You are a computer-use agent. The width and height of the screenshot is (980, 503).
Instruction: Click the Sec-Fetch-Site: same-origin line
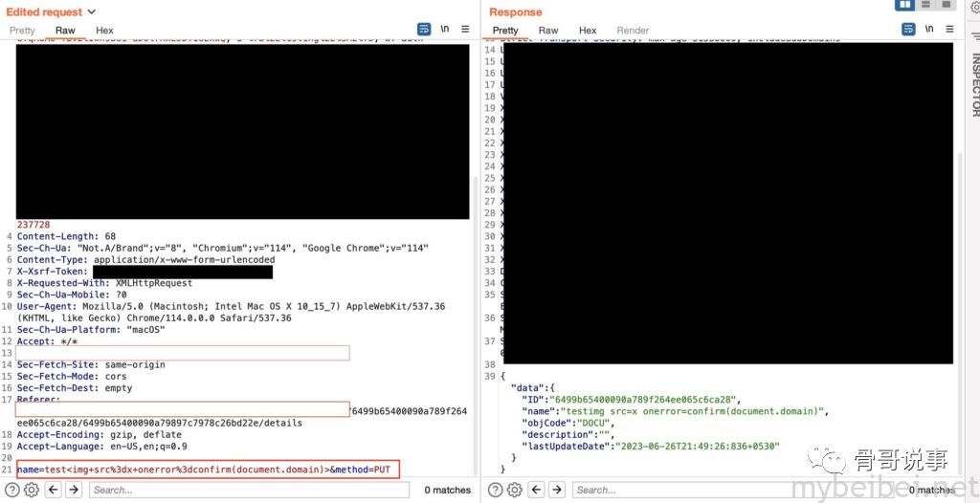(x=91, y=365)
